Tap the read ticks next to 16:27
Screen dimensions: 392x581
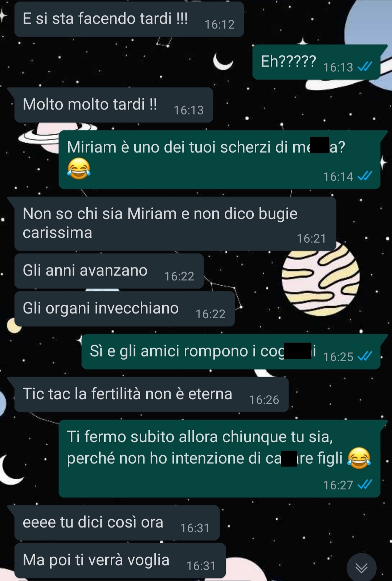pyautogui.click(x=365, y=485)
